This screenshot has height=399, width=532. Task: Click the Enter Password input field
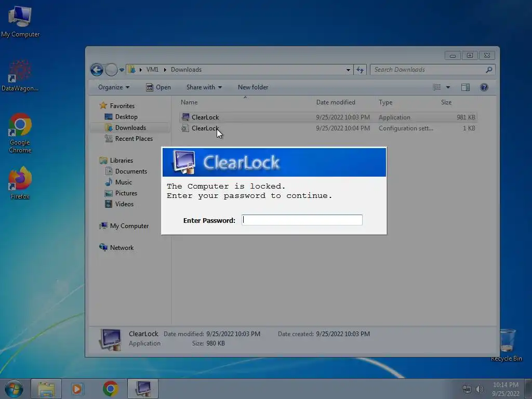302,220
